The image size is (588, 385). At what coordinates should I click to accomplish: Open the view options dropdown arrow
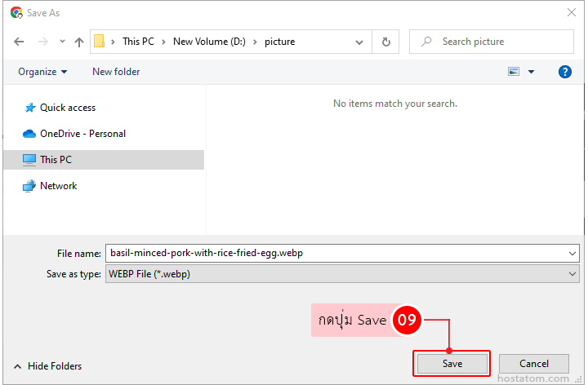pos(531,72)
